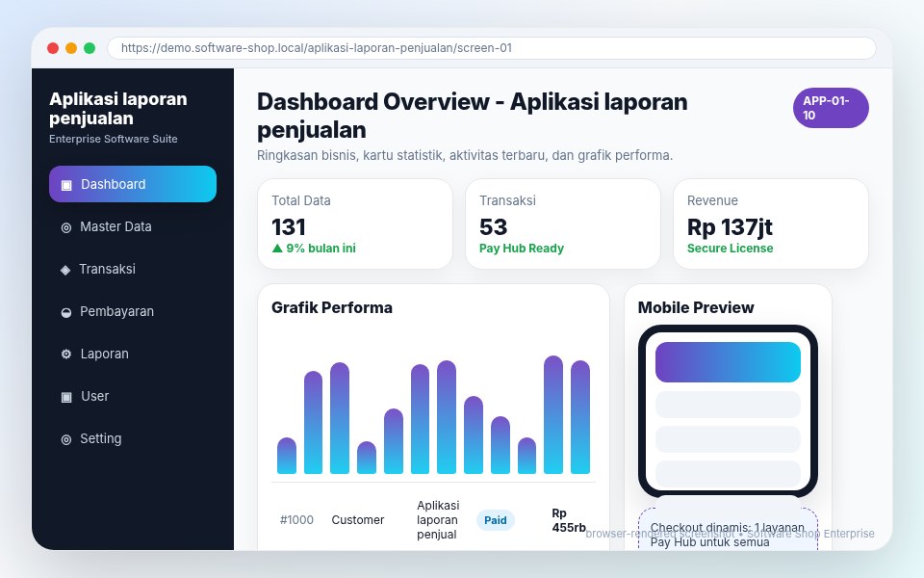Click the Master Data circle icon

tap(66, 227)
